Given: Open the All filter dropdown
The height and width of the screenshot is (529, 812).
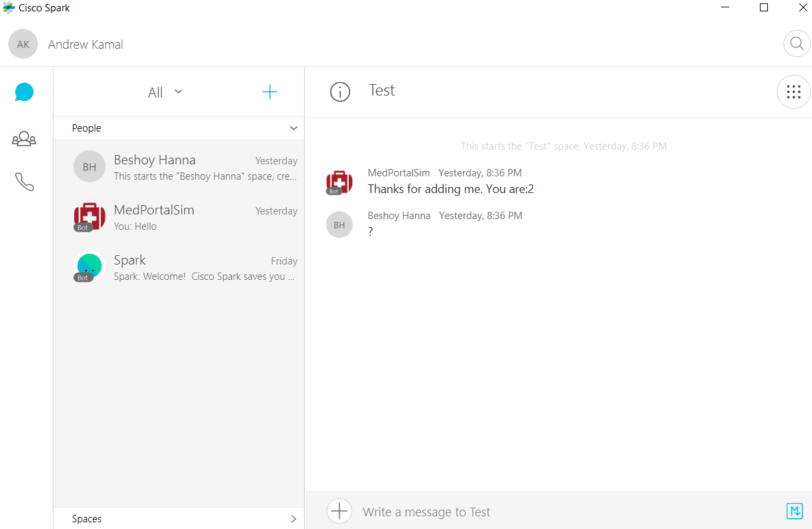Looking at the screenshot, I should [165, 92].
